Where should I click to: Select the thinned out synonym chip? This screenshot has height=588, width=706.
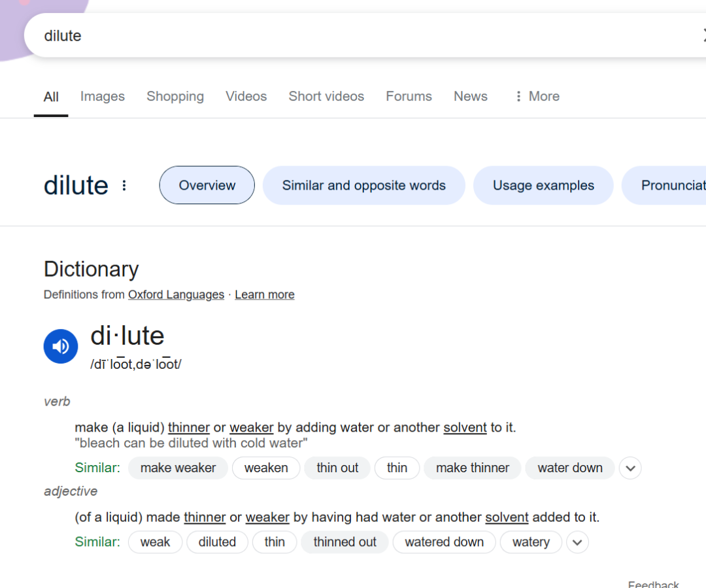345,542
